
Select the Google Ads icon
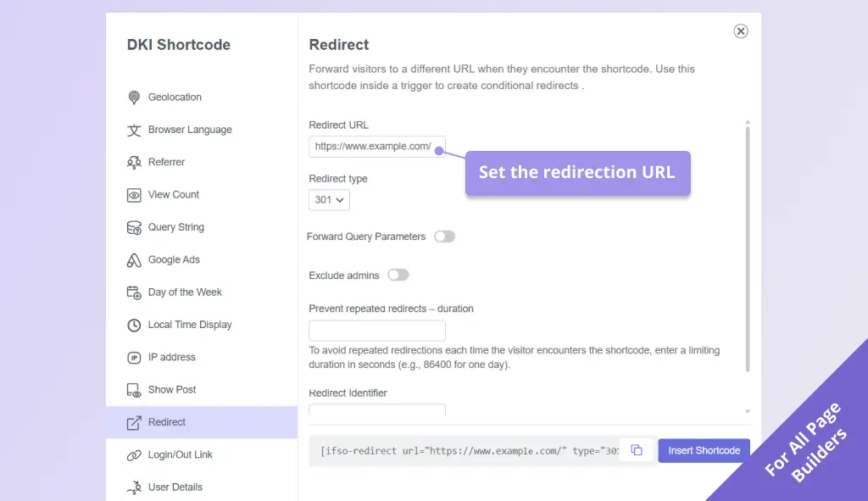[x=135, y=259]
